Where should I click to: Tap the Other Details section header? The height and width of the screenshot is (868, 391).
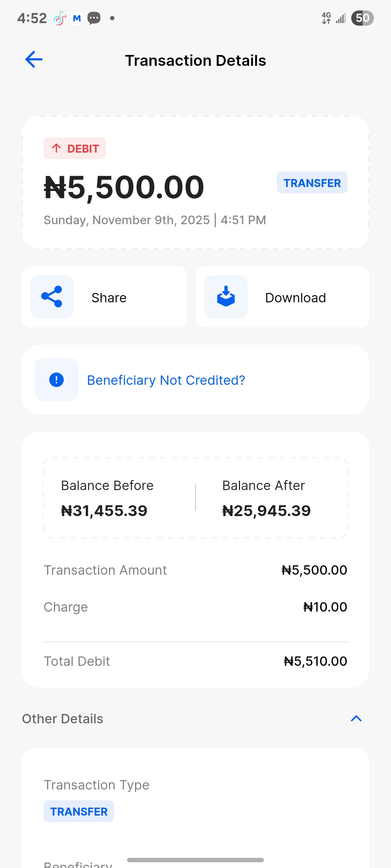tap(63, 719)
